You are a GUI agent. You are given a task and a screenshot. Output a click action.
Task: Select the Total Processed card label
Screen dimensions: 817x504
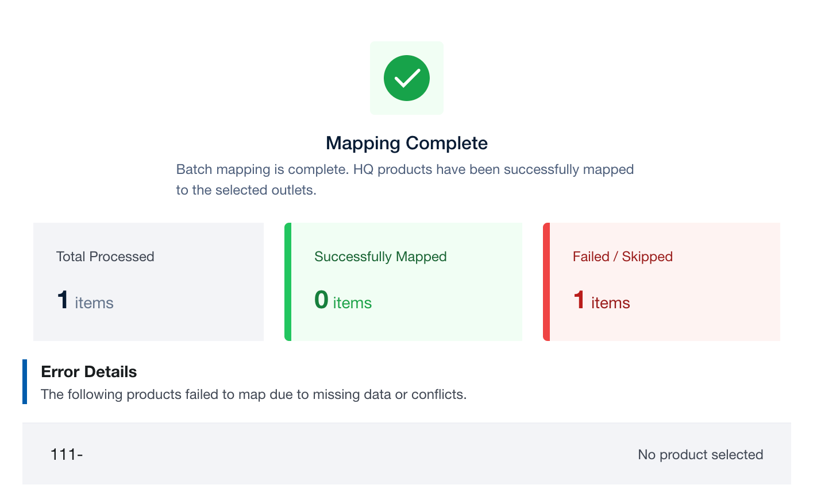coord(105,257)
